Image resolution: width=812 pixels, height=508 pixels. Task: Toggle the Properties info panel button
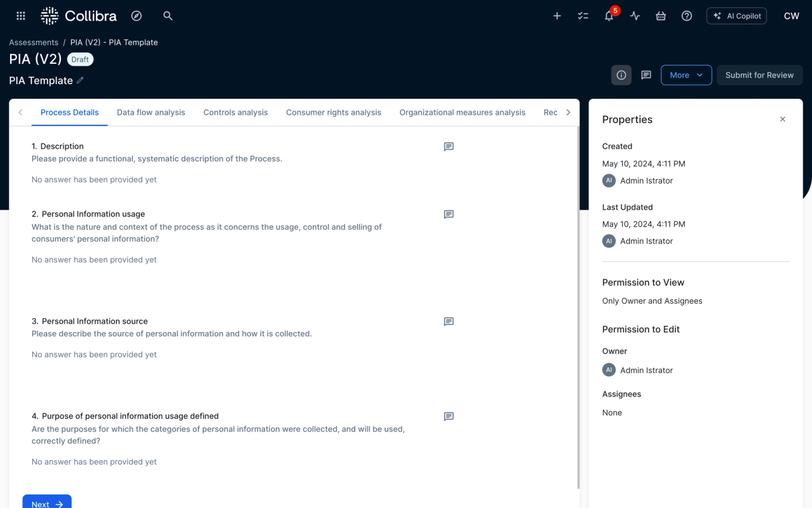tap(621, 75)
